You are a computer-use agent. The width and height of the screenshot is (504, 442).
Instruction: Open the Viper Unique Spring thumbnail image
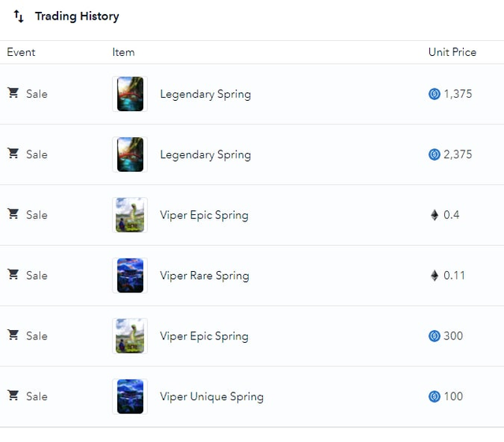point(130,396)
